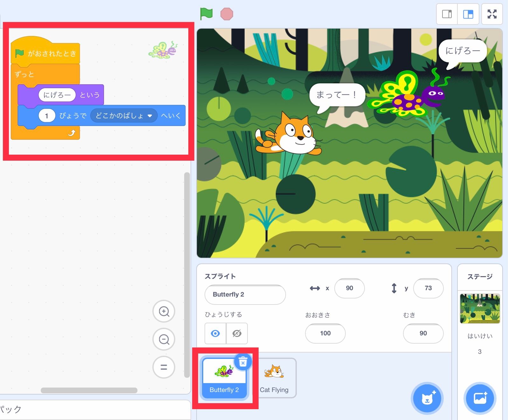
Task: Edit the おおきさ size value 100
Action: point(325,333)
